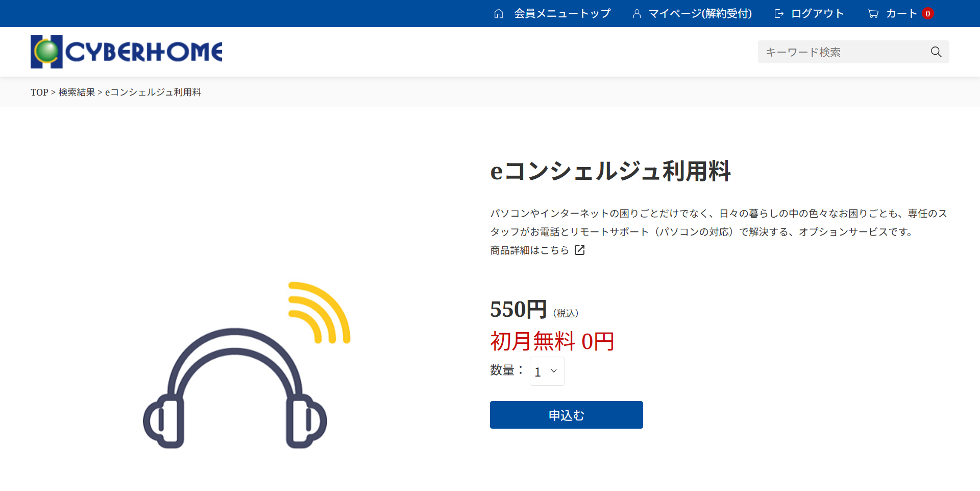Navigate to TOP in the breadcrumb

[x=39, y=92]
